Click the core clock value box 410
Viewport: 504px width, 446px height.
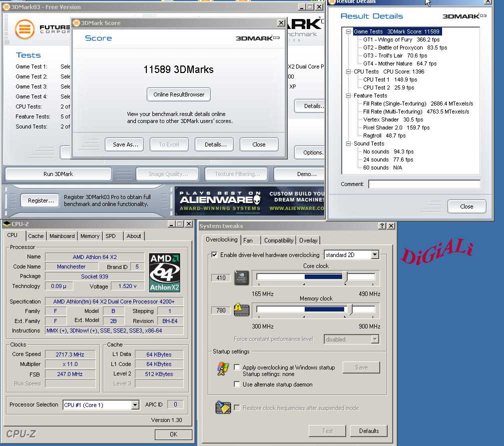[221, 277]
